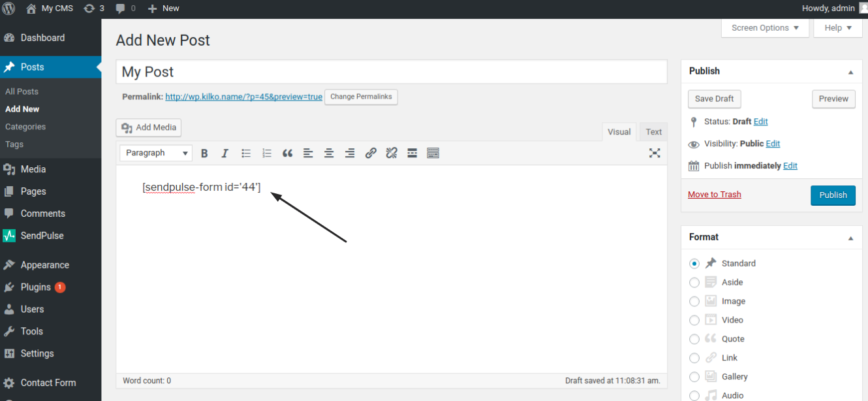Select the Aside post format
Image resolution: width=868 pixels, height=401 pixels.
pyautogui.click(x=694, y=282)
